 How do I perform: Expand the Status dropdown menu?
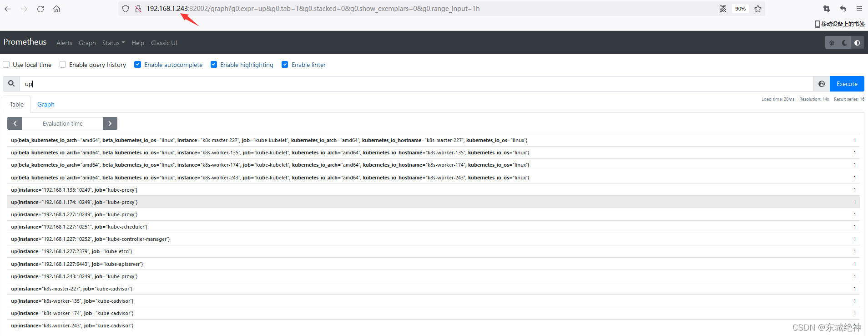[113, 43]
